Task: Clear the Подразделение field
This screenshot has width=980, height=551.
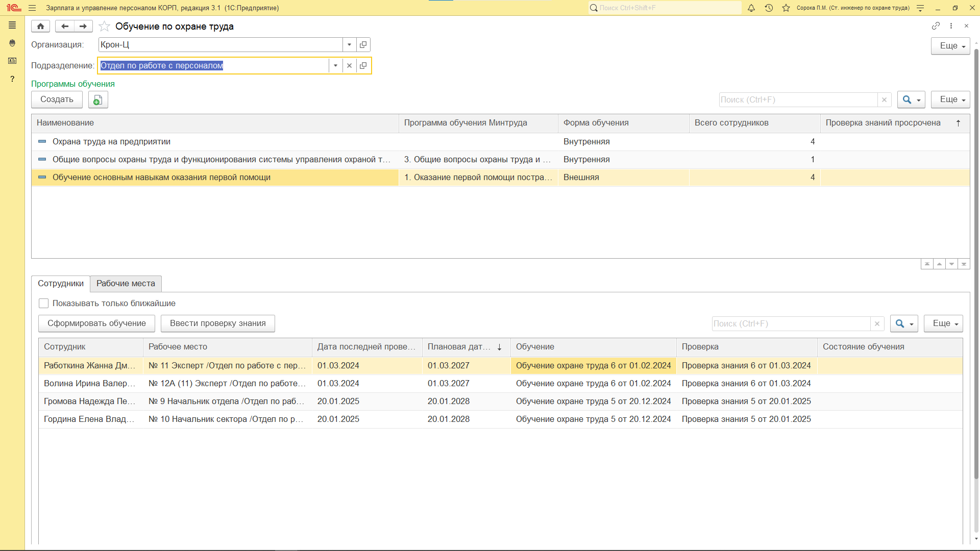Action: pyautogui.click(x=349, y=66)
